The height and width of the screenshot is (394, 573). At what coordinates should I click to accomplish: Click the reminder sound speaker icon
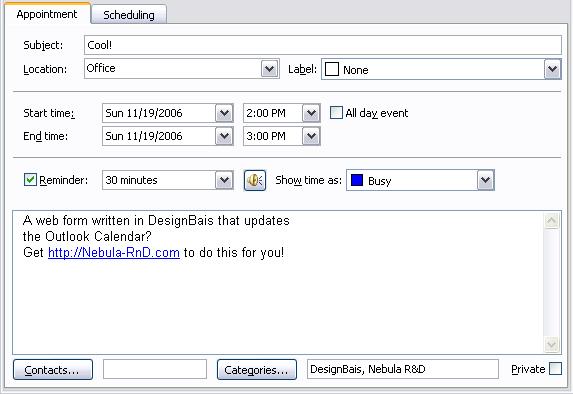(255, 180)
